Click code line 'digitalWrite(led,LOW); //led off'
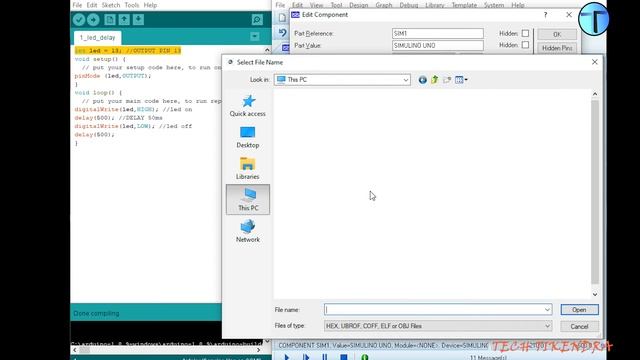The height and width of the screenshot is (360, 640). point(133,126)
